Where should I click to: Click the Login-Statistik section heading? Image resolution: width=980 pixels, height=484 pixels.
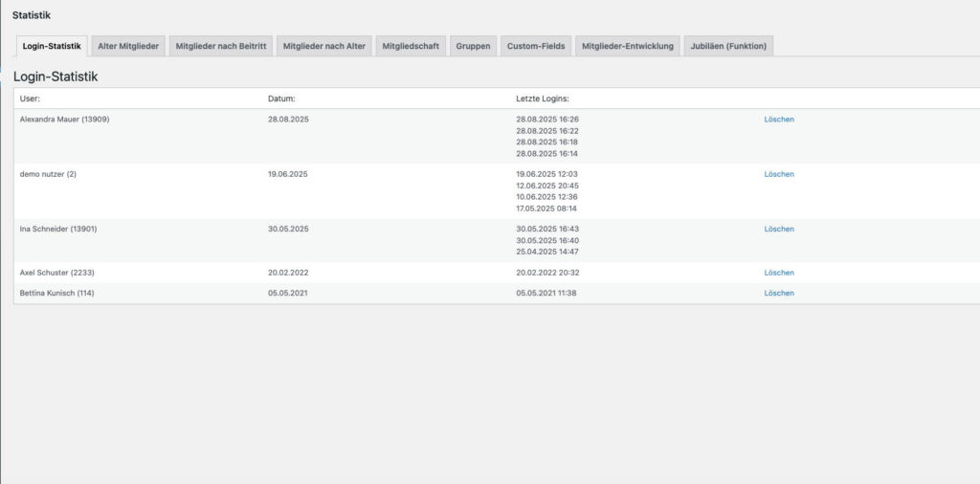[56, 76]
